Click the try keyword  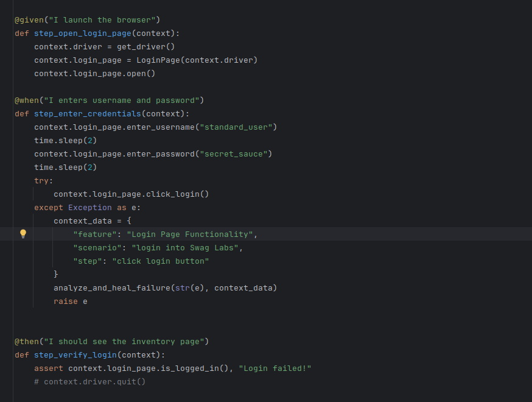point(43,181)
